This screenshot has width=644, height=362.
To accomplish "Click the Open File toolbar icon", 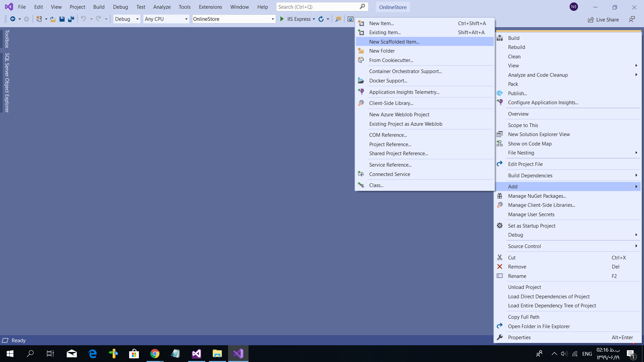I will (x=53, y=19).
